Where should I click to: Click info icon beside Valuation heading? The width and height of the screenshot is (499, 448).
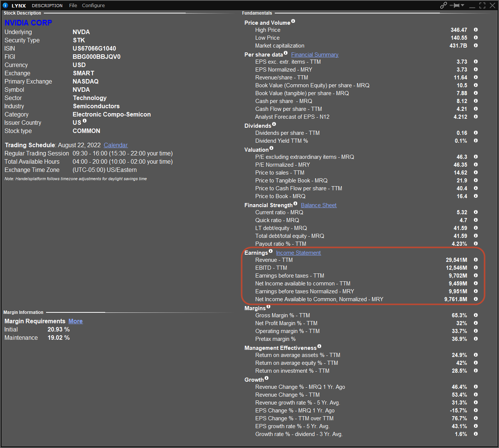point(271,148)
